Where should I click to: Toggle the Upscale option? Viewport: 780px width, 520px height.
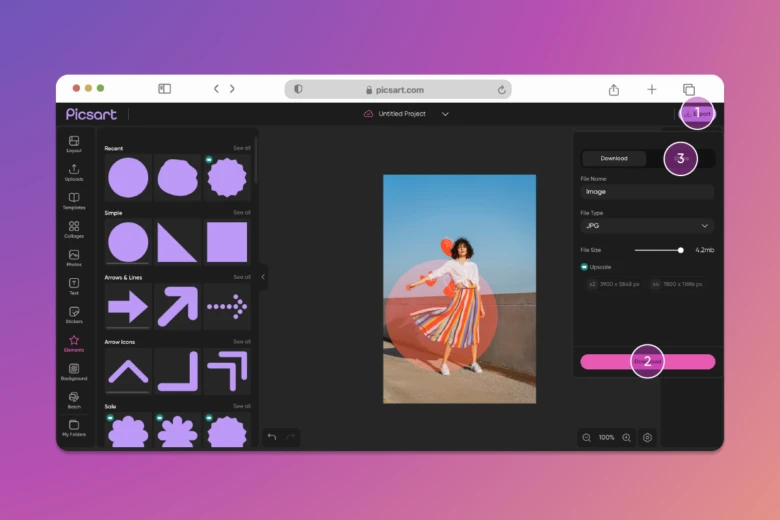(x=584, y=267)
